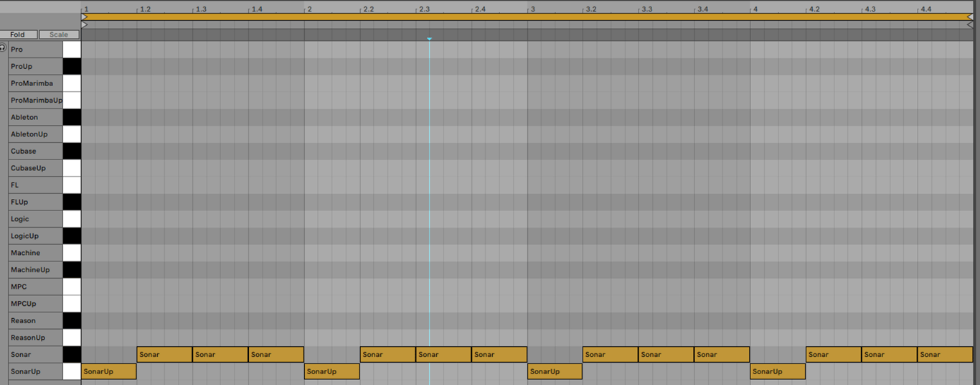Select the Sonar note at 2.4
The width and height of the screenshot is (980, 385).
pos(499,354)
